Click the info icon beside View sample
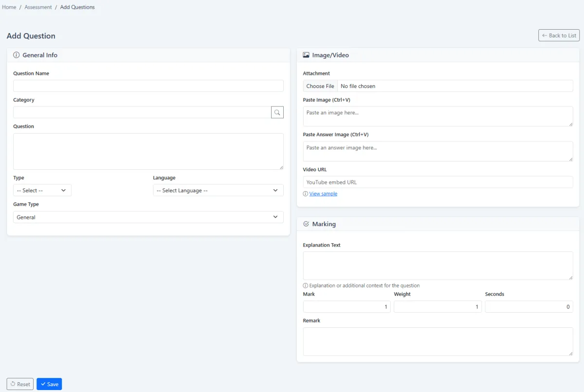This screenshot has height=392, width=584. tap(306, 194)
